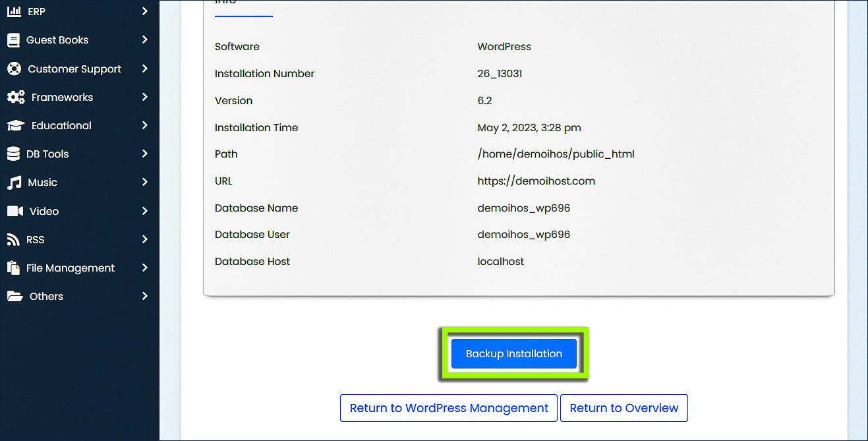Click the Video camera icon
The width and height of the screenshot is (868, 441).
tap(14, 212)
